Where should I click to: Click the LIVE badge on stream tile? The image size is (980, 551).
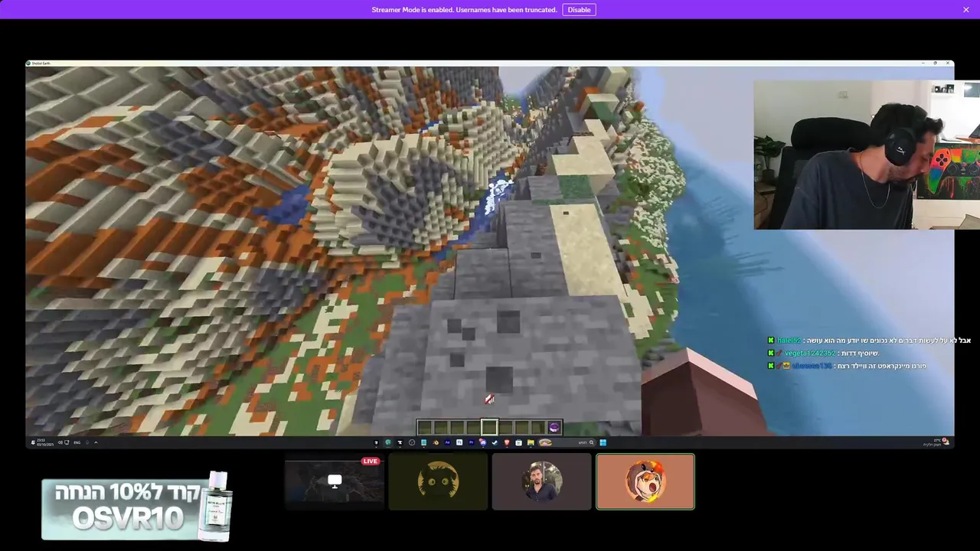(x=371, y=461)
